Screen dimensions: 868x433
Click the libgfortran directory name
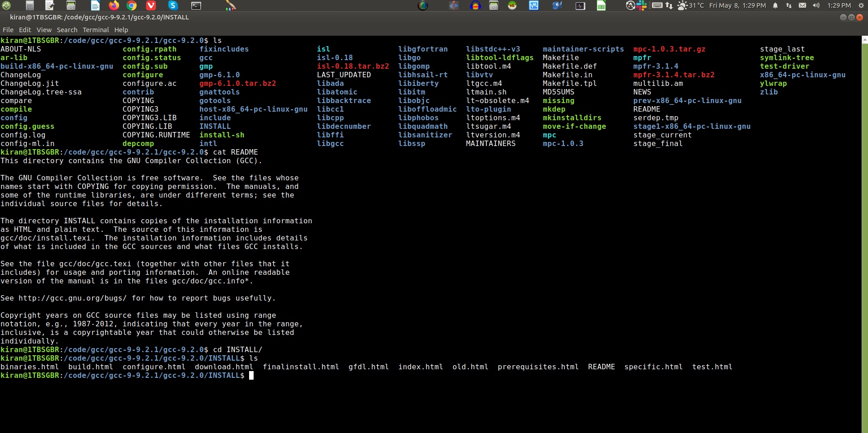click(x=423, y=49)
